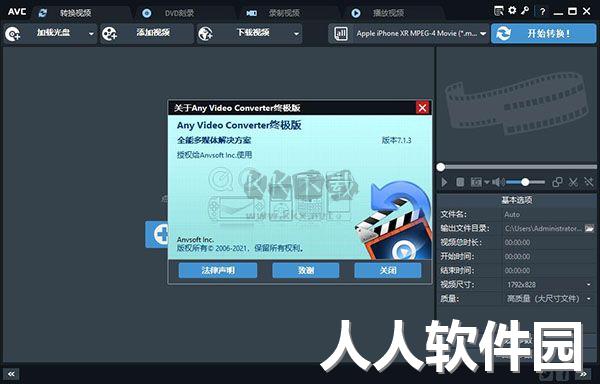
Task: Adjust the volume slider handle
Action: pos(525,182)
